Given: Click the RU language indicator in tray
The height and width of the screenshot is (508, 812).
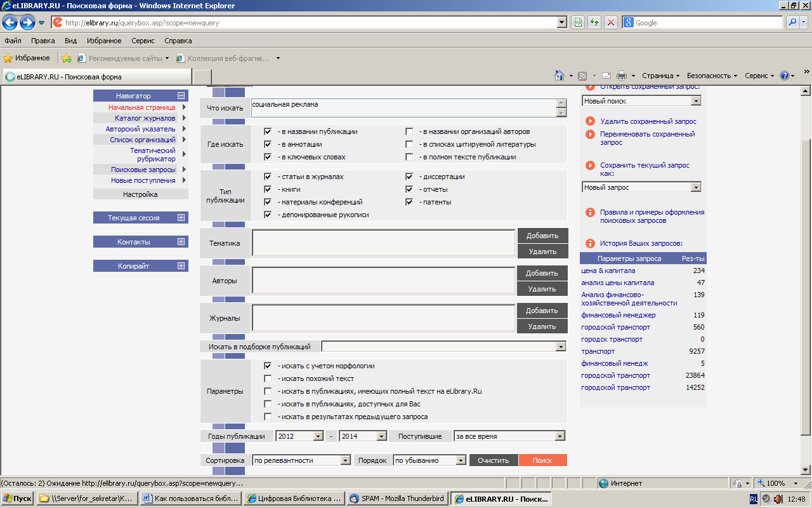Looking at the screenshot, I should (754, 498).
